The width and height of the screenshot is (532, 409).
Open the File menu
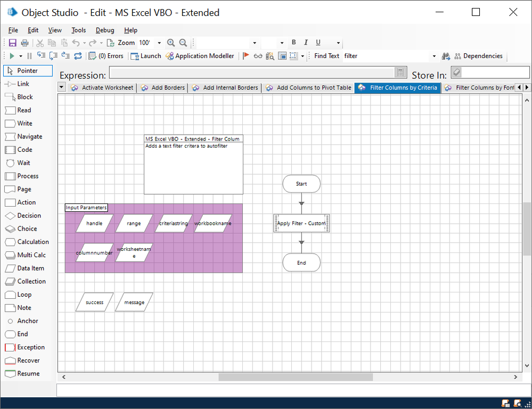[13, 30]
